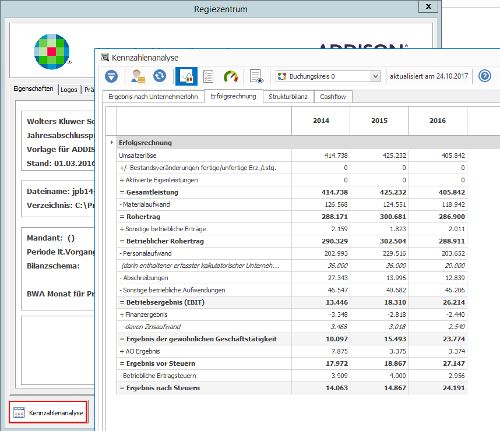Select the Umsatzerlöse row label

point(137,155)
